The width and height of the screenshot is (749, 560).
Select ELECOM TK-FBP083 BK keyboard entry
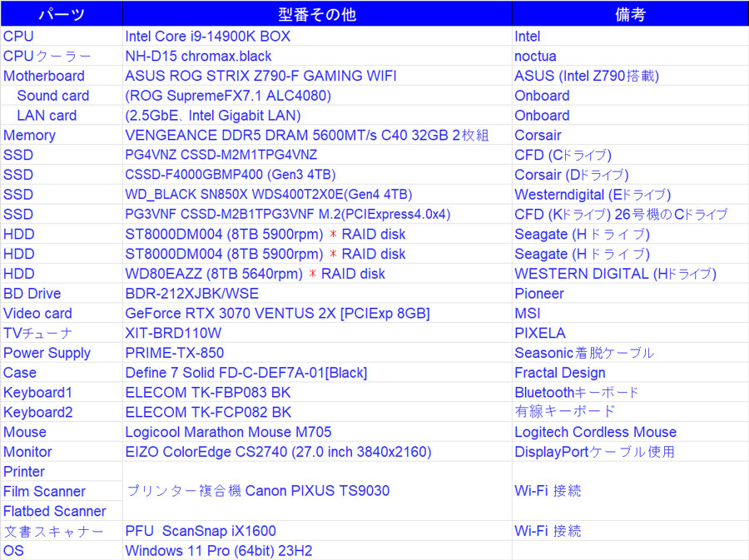pos(208,392)
